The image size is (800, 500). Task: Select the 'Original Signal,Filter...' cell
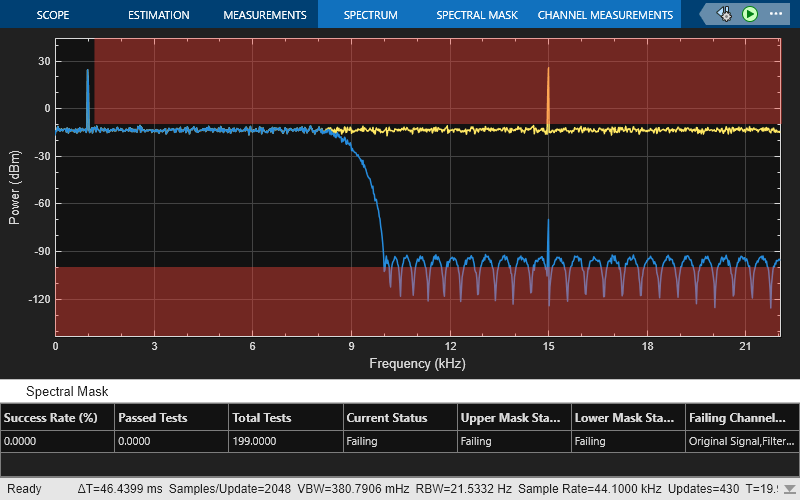point(743,441)
